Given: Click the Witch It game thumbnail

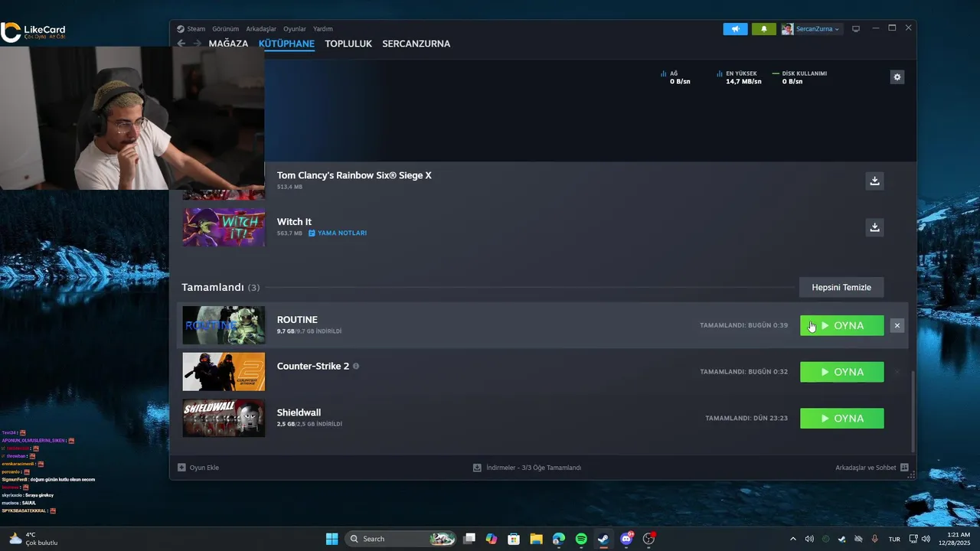Looking at the screenshot, I should coord(224,227).
